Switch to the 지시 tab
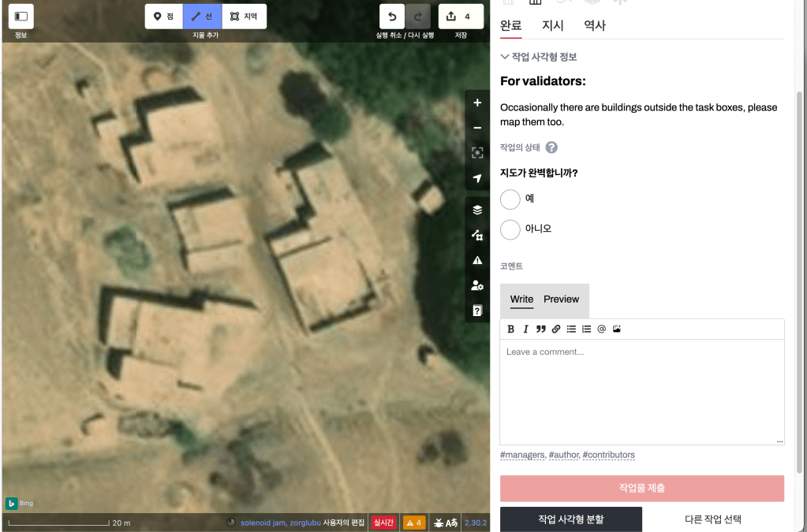 click(x=552, y=25)
